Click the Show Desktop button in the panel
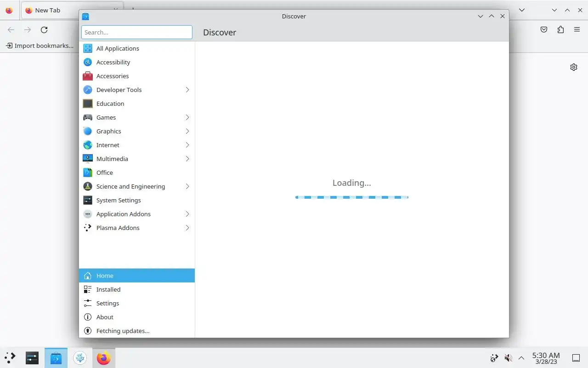Viewport: 588px width, 368px height. click(x=576, y=358)
